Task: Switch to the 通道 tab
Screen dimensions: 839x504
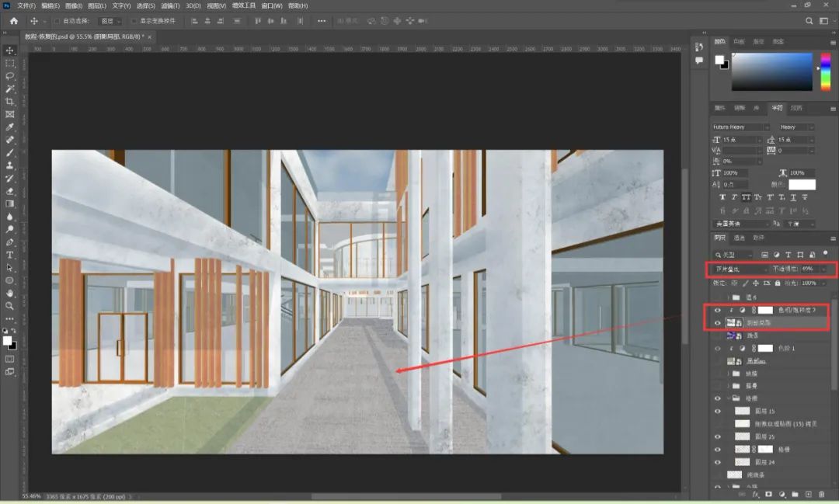Action: click(739, 238)
